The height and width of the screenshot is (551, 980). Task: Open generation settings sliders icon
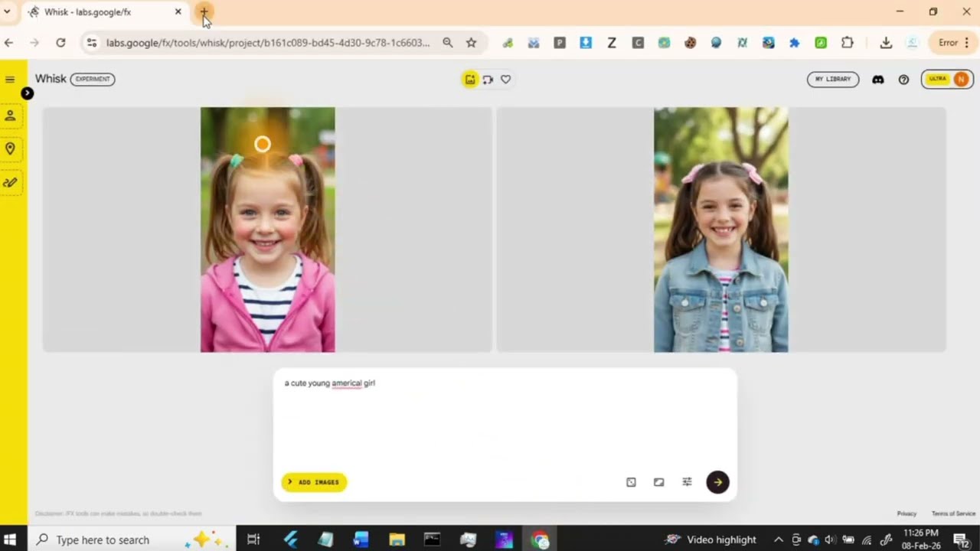(x=687, y=482)
